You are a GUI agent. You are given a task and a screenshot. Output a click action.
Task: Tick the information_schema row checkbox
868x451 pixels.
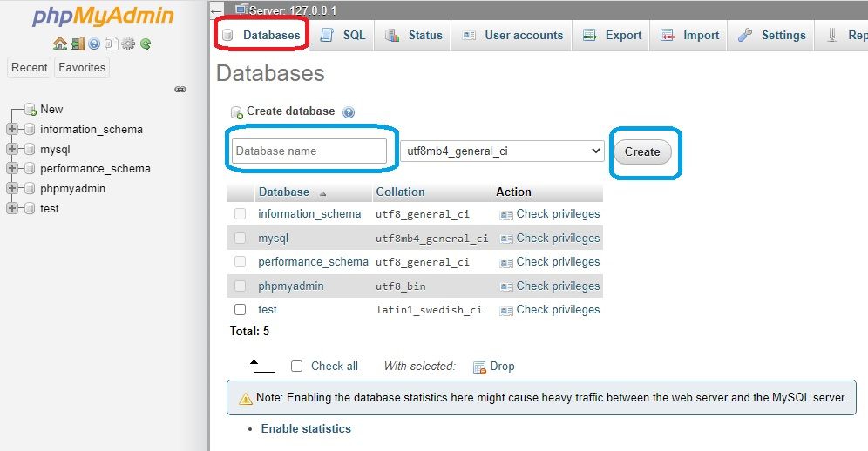(240, 213)
